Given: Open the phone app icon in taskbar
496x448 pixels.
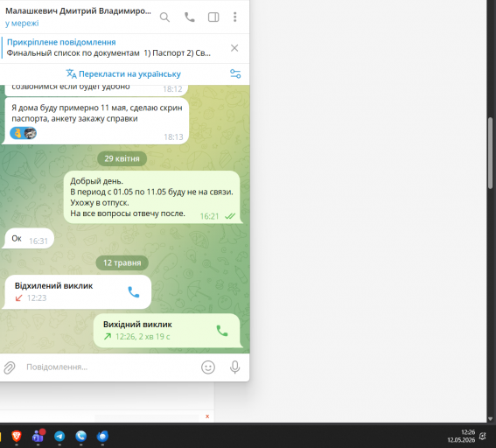Looking at the screenshot, I should (81, 437).
